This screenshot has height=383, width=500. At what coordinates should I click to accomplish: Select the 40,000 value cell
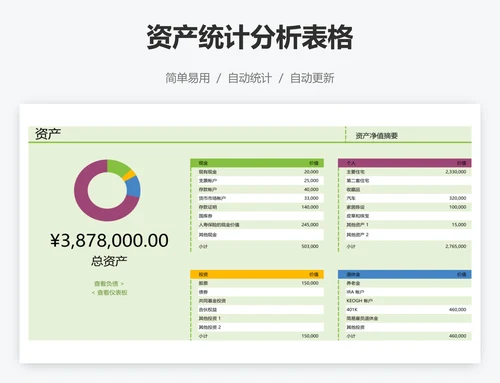(x=311, y=189)
